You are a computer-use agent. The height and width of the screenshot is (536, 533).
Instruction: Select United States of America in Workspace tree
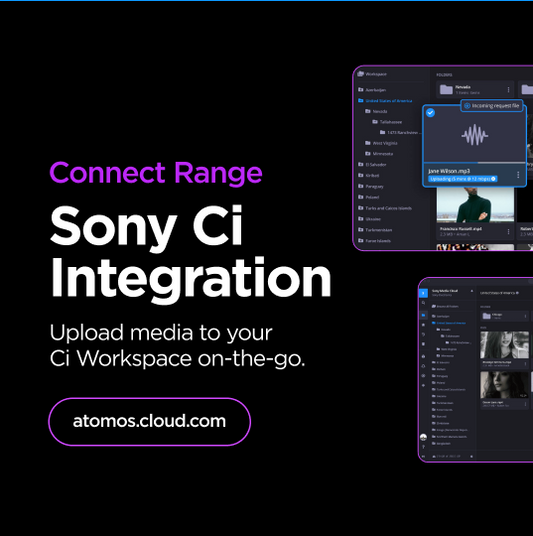pos(385,100)
